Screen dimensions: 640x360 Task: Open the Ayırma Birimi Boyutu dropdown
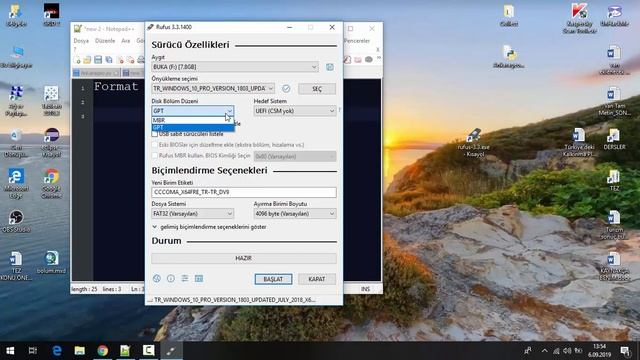(x=295, y=213)
